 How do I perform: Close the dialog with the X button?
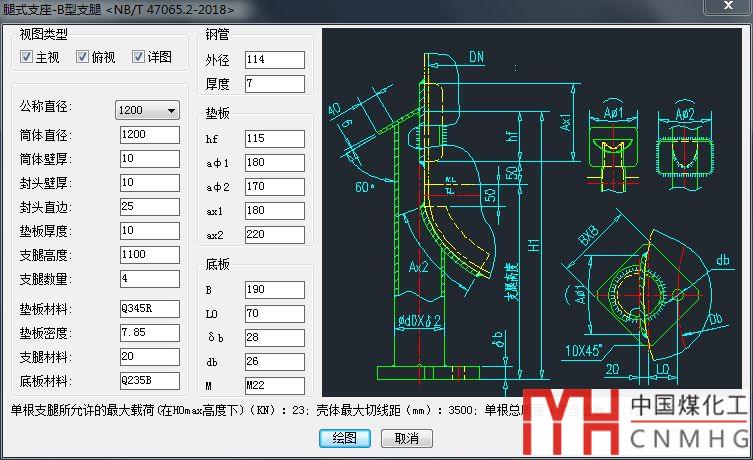[728, 6]
